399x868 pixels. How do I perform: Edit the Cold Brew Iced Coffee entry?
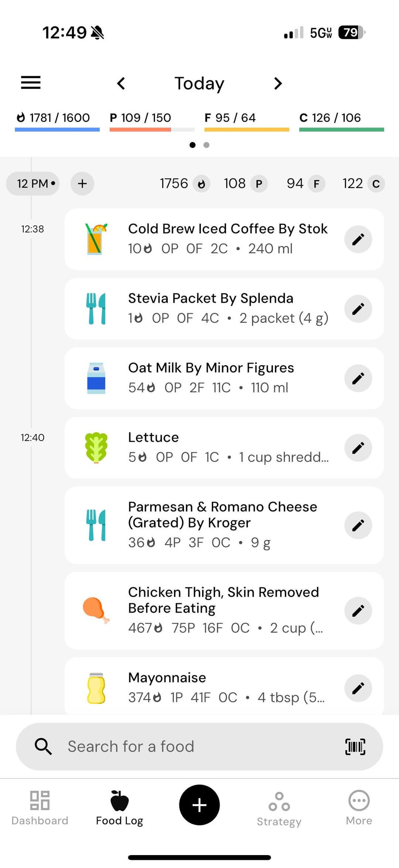tap(358, 239)
